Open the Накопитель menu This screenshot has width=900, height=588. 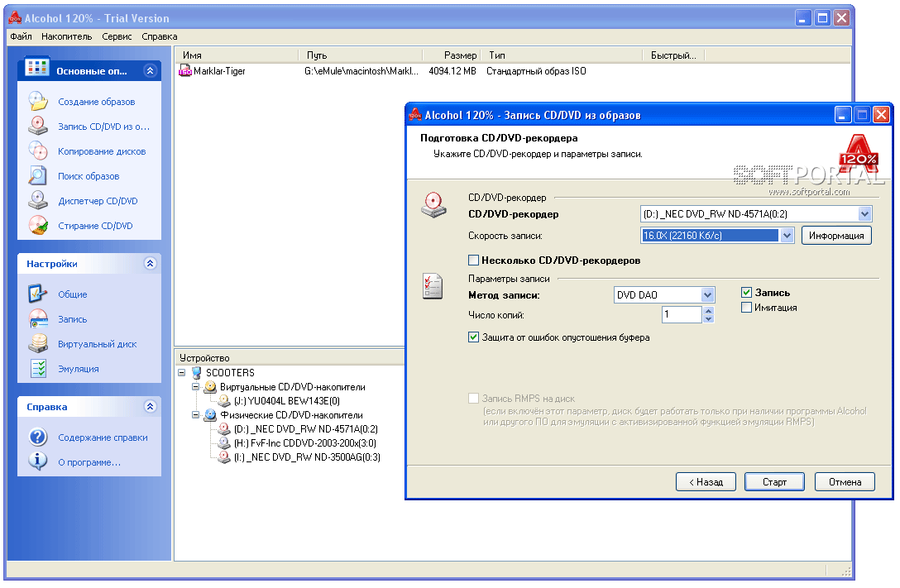(x=66, y=36)
